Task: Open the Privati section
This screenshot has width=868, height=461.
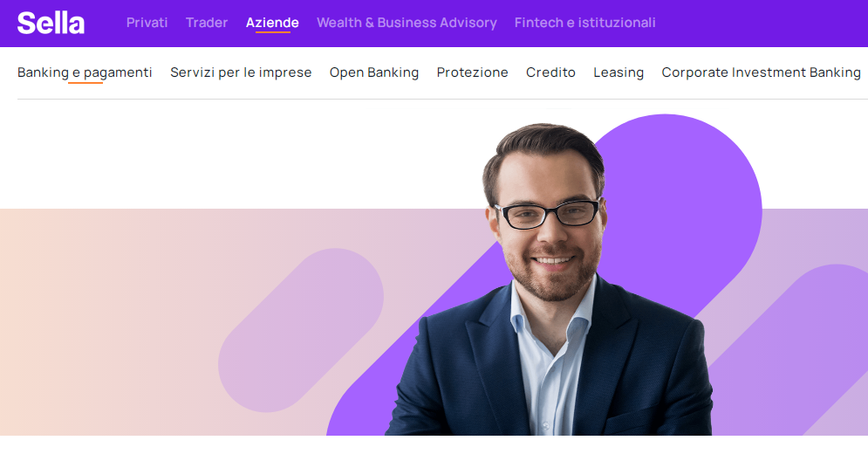Action: coord(147,23)
